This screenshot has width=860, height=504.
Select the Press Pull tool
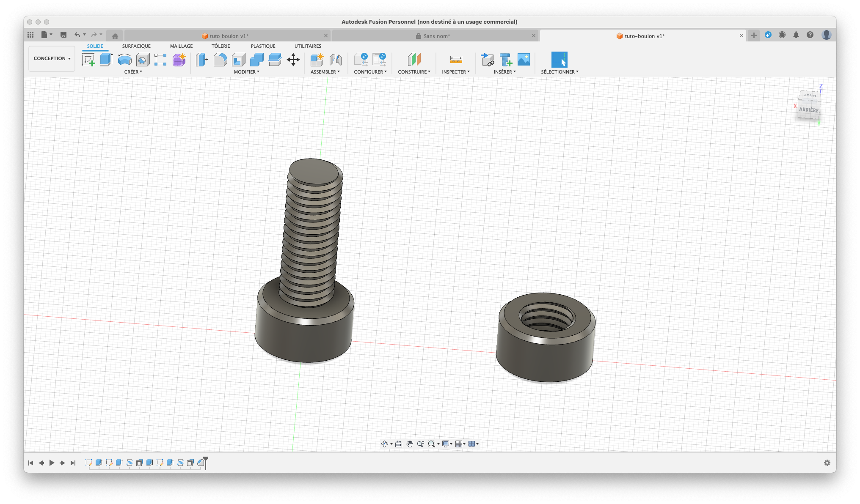coord(202,60)
